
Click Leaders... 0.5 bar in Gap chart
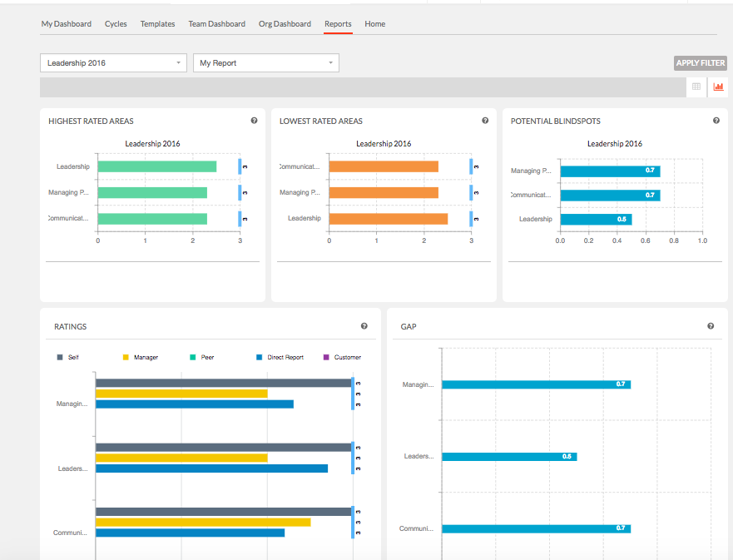pyautogui.click(x=509, y=457)
